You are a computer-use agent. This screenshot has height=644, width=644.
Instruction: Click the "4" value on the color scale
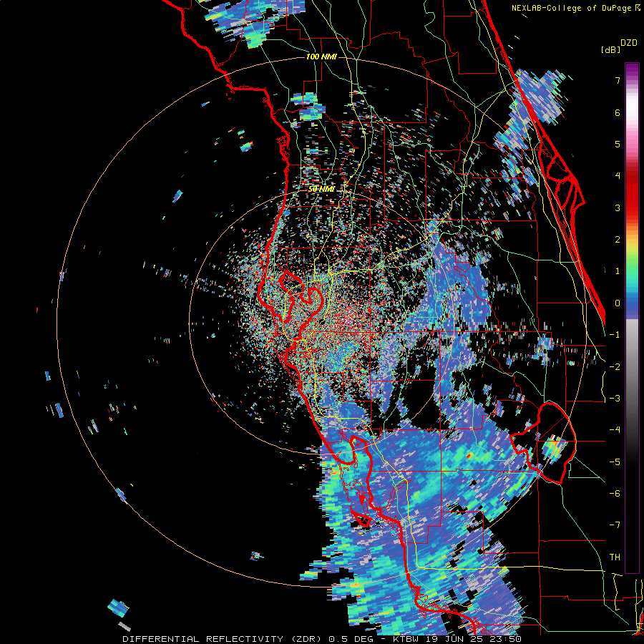[x=618, y=175]
